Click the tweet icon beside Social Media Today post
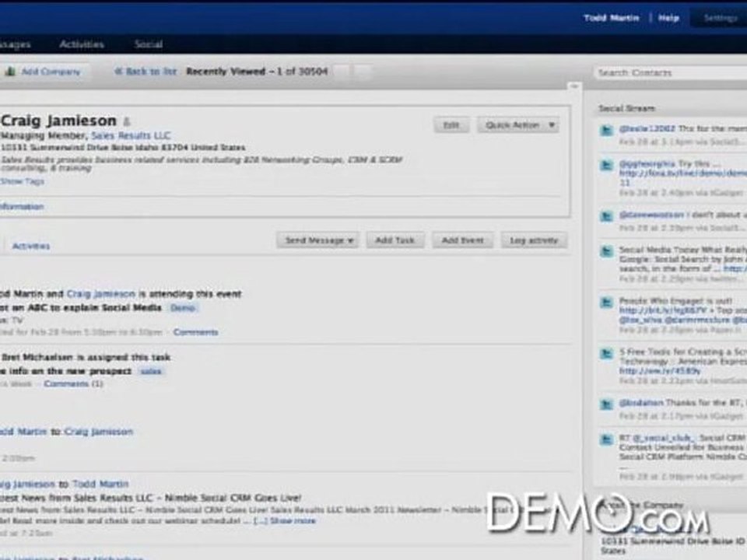 point(606,251)
